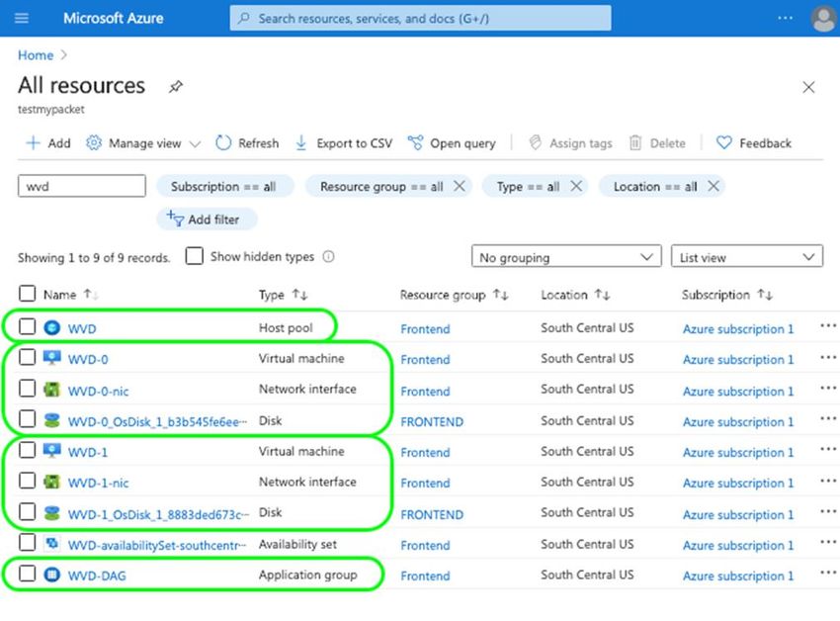
Task: Open the List view dropdown
Action: [x=746, y=256]
